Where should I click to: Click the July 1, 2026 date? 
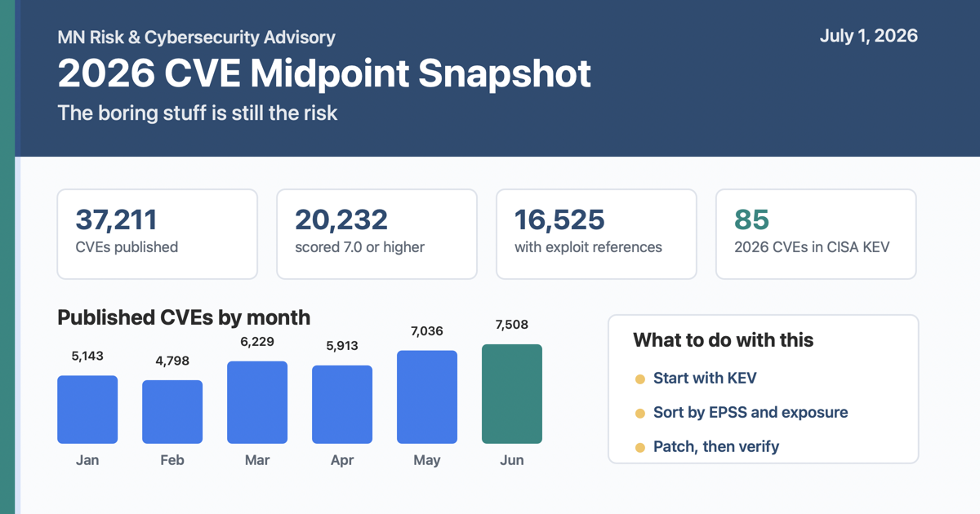(x=869, y=36)
